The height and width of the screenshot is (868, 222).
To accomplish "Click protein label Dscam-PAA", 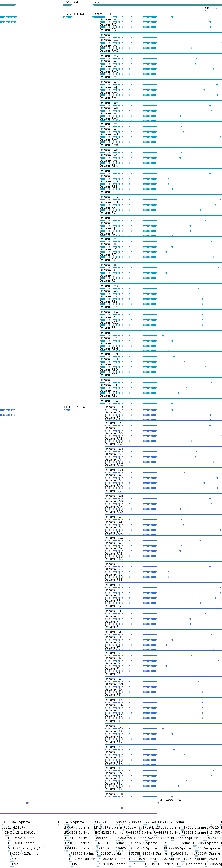I will pyautogui.click(x=114, y=433).
